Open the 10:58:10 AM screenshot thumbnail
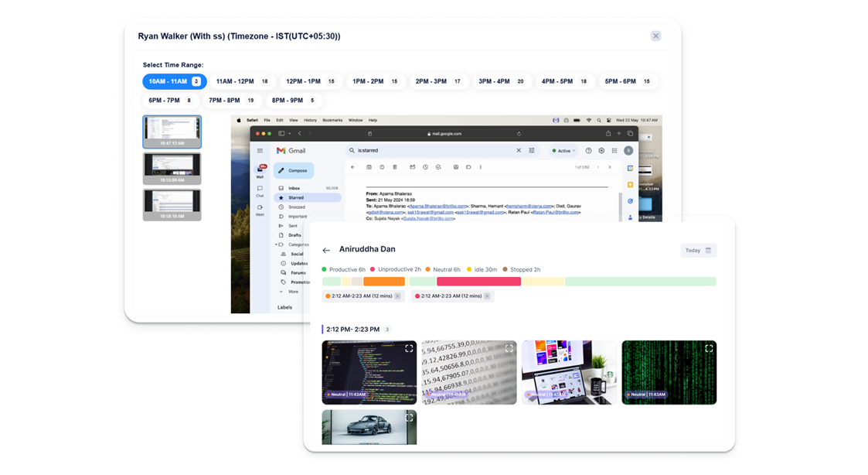868x475 pixels. (172, 205)
